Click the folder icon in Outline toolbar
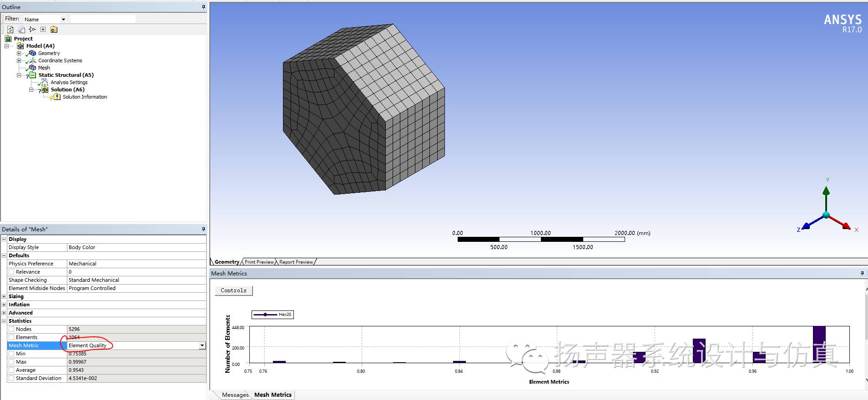 (x=54, y=30)
